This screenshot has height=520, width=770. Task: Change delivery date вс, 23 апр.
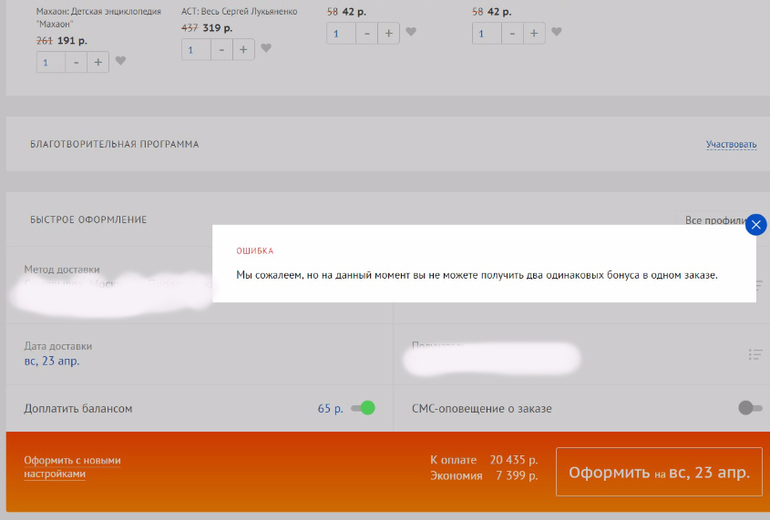coord(52,361)
